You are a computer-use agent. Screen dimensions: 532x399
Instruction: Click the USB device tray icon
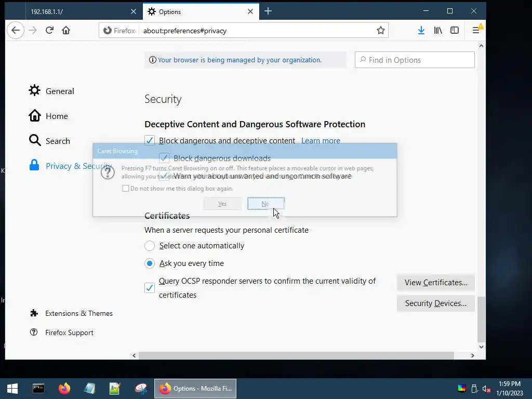[x=474, y=389]
